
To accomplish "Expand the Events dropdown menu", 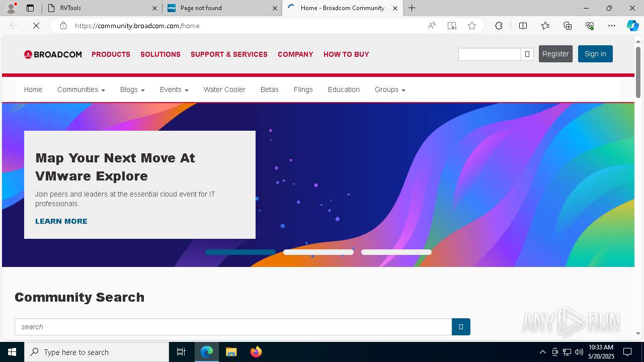I will click(174, 89).
